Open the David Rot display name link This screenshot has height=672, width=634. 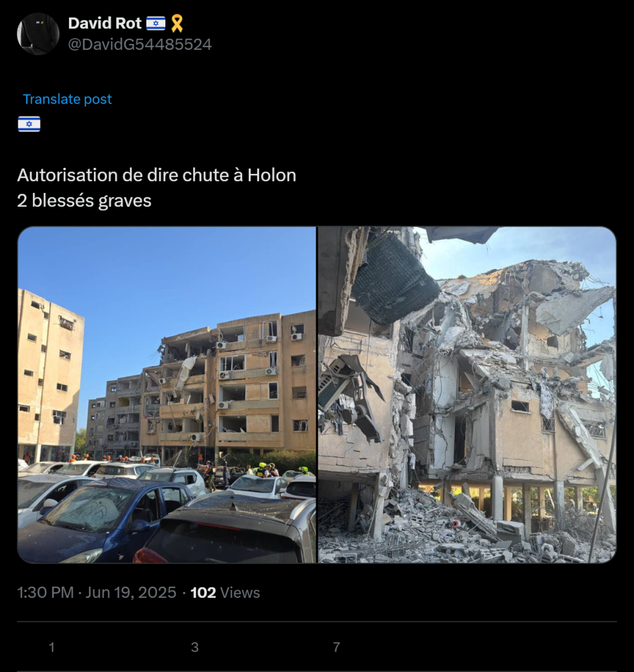(104, 23)
